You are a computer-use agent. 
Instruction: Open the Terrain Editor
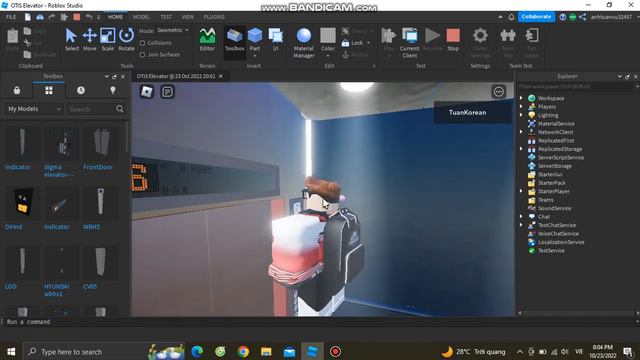coord(207,39)
